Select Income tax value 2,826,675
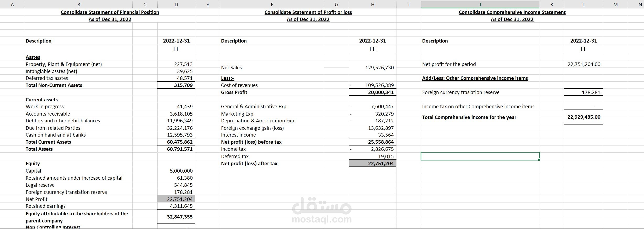Image resolution: width=644 pixels, height=229 pixels. pos(382,149)
